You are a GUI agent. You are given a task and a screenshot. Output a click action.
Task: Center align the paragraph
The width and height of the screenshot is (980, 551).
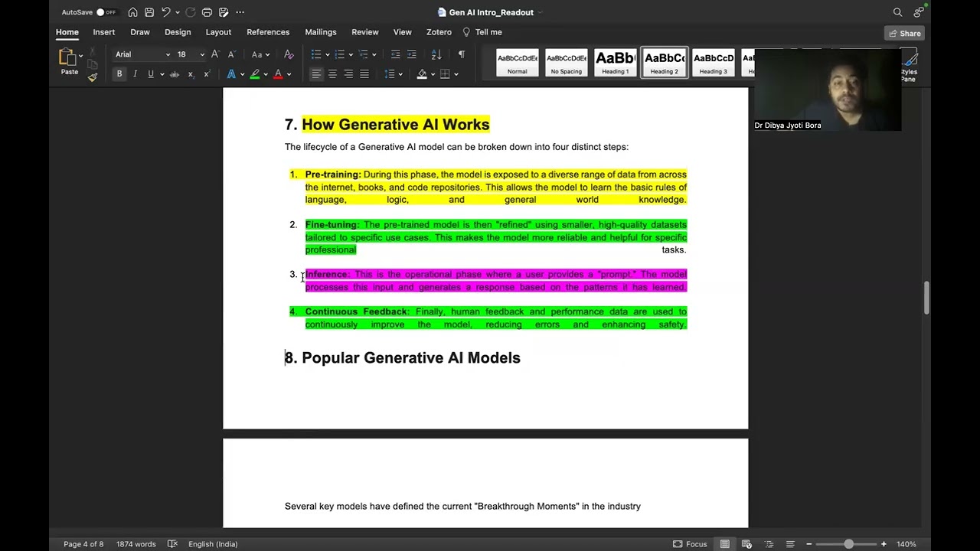(x=332, y=74)
